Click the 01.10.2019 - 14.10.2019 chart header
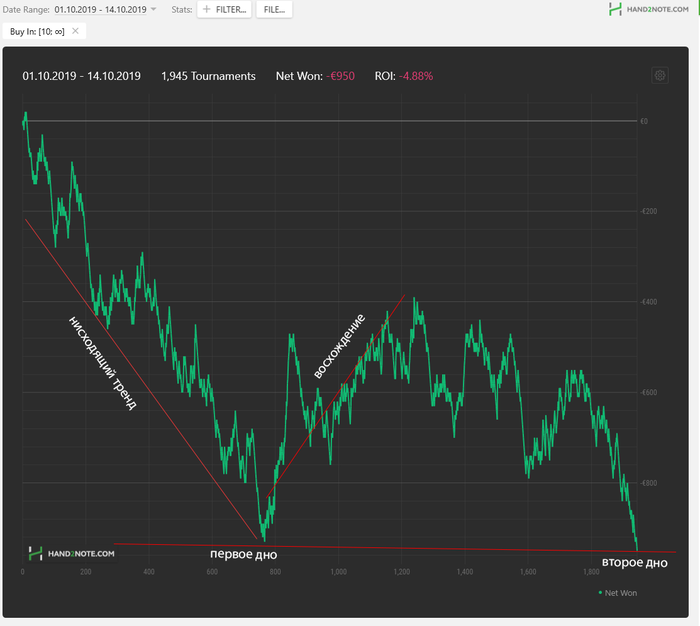This screenshot has width=700, height=626. coord(82,76)
